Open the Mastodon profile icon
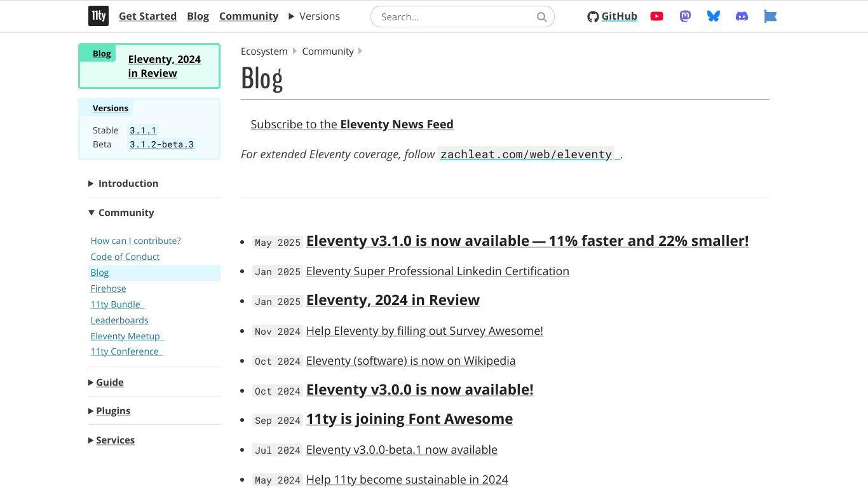868x488 pixels. coord(685,17)
